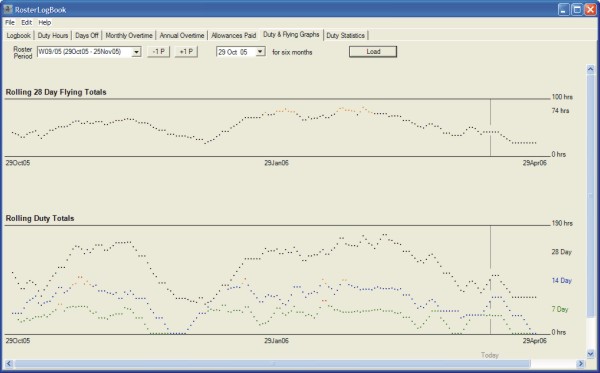Click the Load button
The height and width of the screenshot is (373, 600).
pyautogui.click(x=373, y=52)
